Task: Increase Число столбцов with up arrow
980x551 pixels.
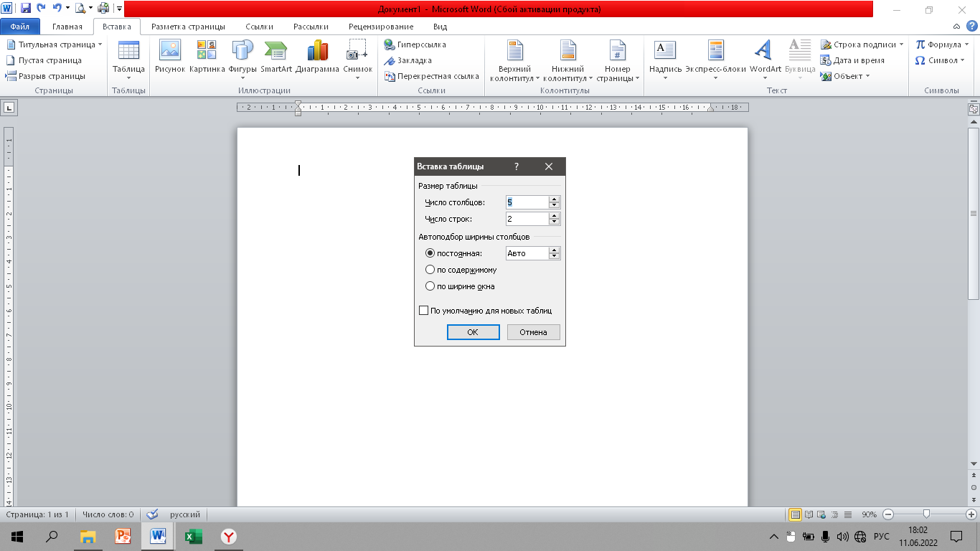Action: point(554,199)
